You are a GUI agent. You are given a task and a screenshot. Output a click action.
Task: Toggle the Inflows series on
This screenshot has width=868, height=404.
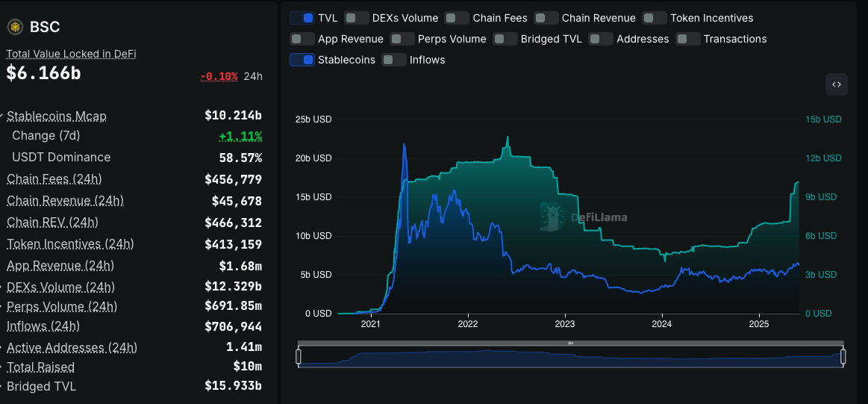click(x=394, y=60)
